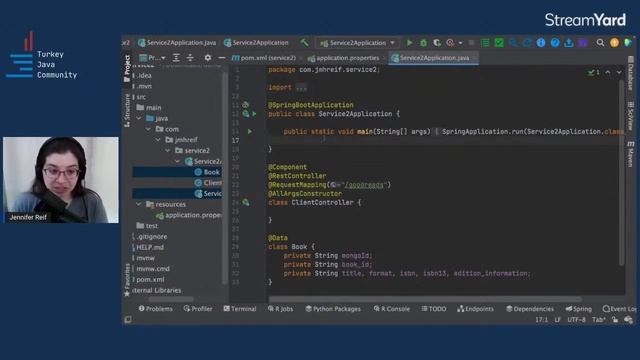Viewport: 640px width, 360px height.
Task: Click the LF line separator status bar item
Action: pos(558,320)
